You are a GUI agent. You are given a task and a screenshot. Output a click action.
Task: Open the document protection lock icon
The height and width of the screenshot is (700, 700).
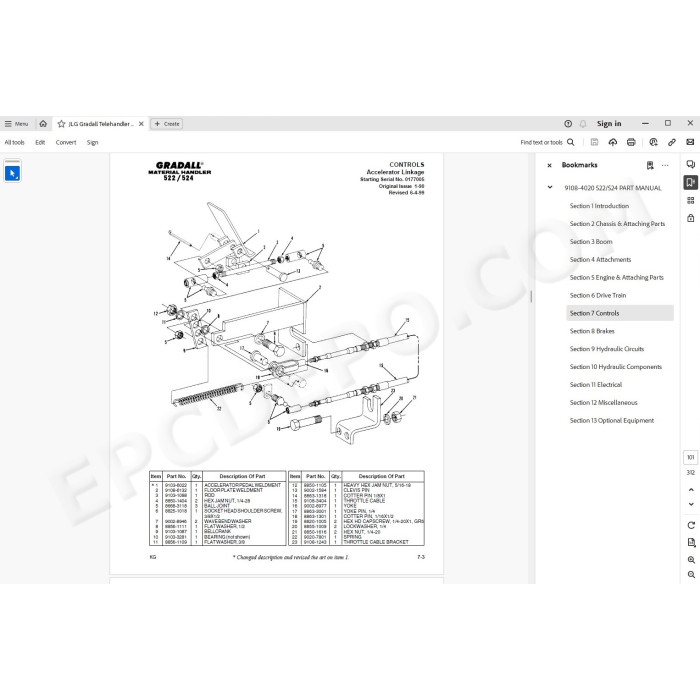[x=691, y=218]
